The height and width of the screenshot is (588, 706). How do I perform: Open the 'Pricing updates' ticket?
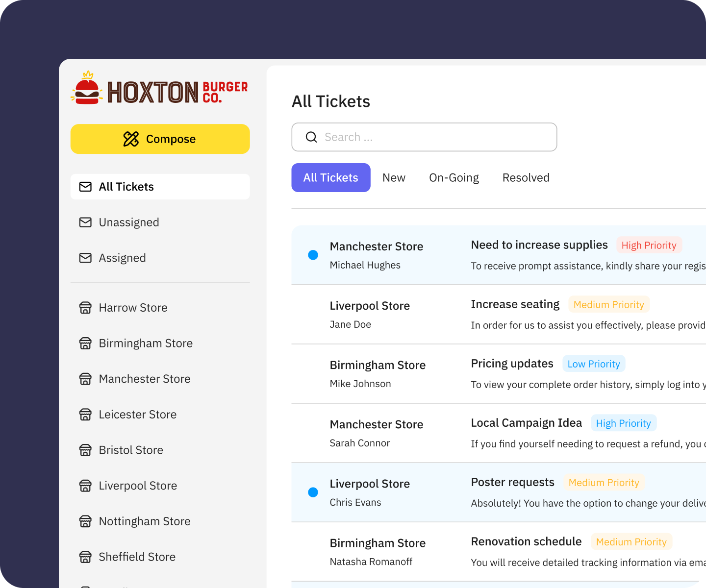pos(499,374)
